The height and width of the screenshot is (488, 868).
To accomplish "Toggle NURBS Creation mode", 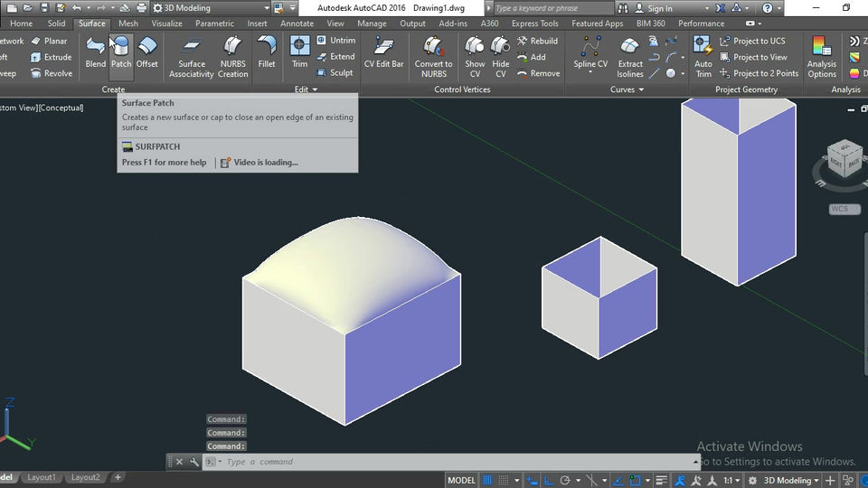I will pos(232,57).
